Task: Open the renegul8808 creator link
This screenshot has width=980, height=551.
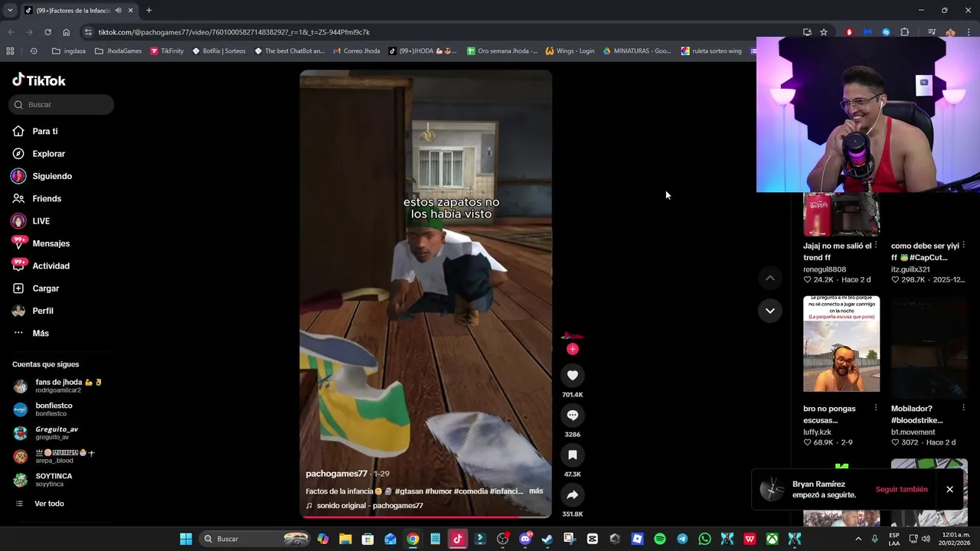Action: pos(825,269)
